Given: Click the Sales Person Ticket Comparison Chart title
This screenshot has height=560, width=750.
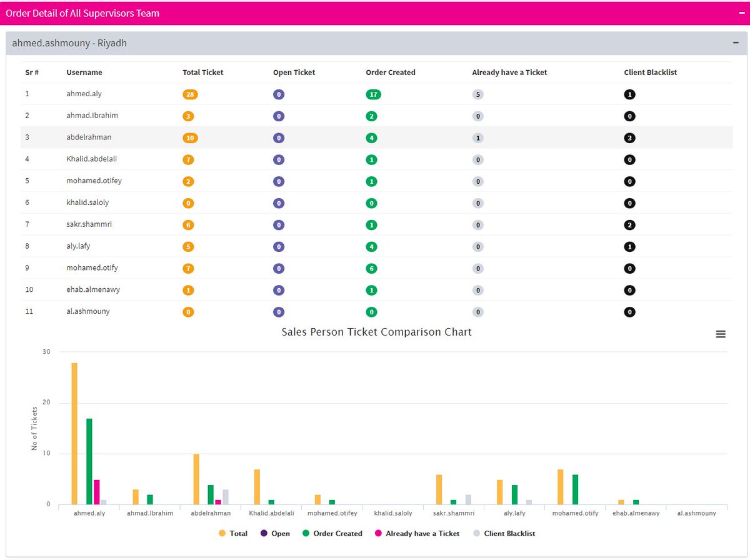Looking at the screenshot, I should point(376,332).
